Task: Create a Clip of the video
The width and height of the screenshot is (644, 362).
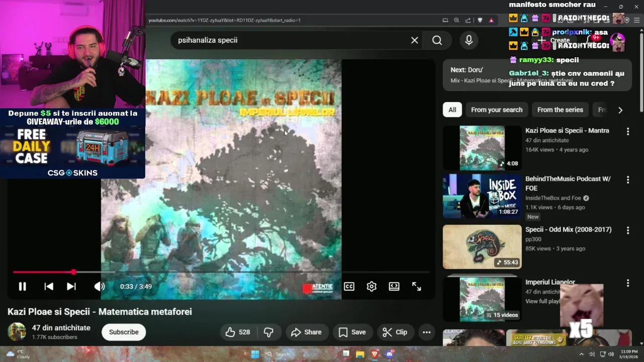Action: click(x=395, y=332)
